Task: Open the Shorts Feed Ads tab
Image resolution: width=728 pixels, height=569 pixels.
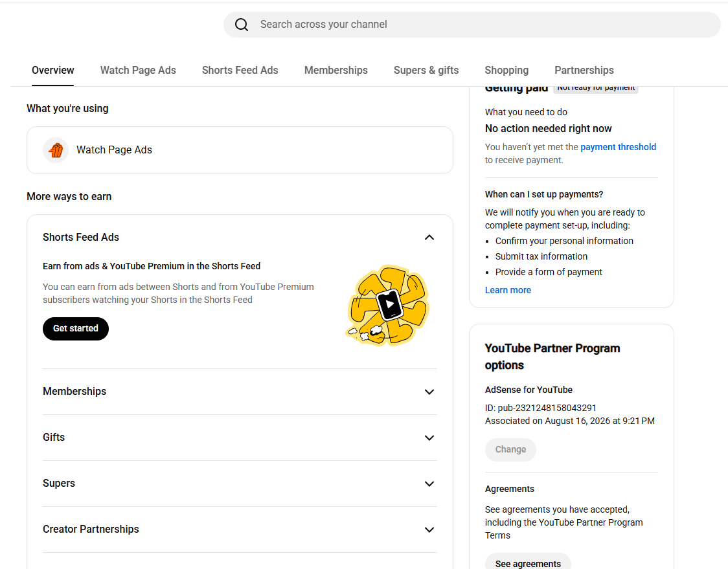Action: click(240, 70)
